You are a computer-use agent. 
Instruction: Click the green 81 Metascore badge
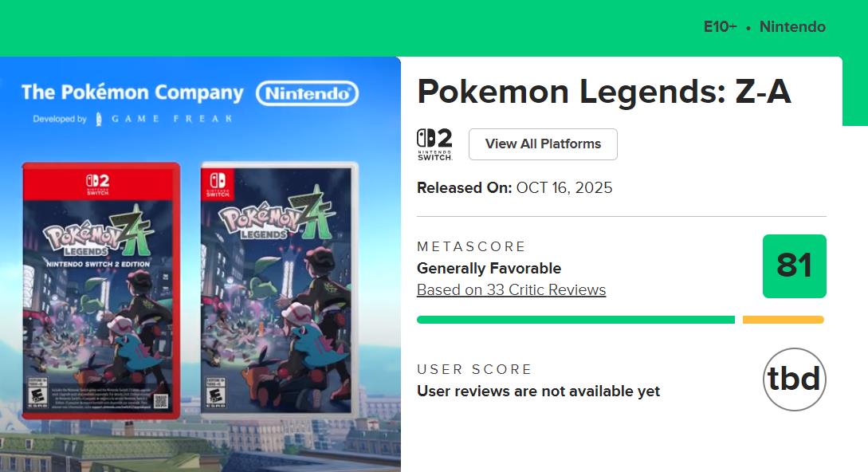pos(794,266)
